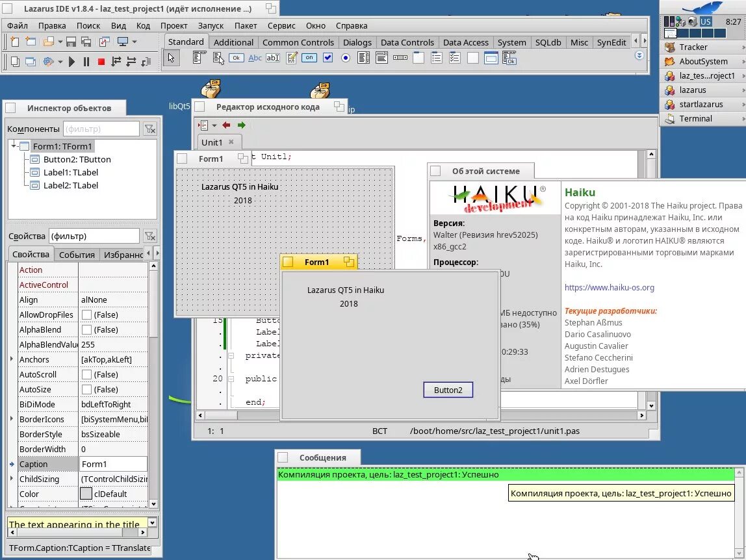The image size is (746, 560).
Task: Pause the running program
Action: pos(86,61)
